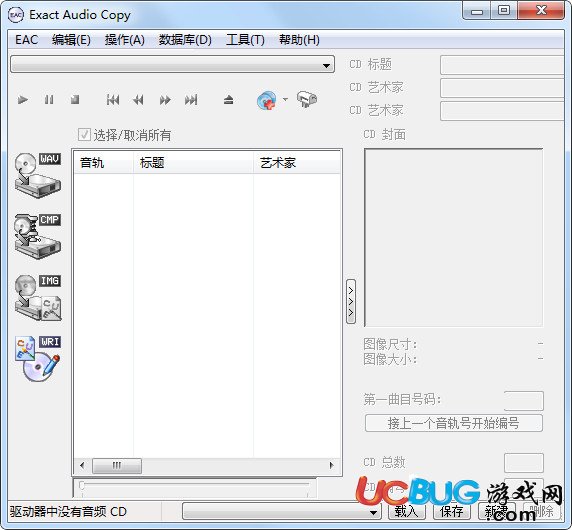Open the 工具(T) menu
The height and width of the screenshot is (530, 572).
245,39
